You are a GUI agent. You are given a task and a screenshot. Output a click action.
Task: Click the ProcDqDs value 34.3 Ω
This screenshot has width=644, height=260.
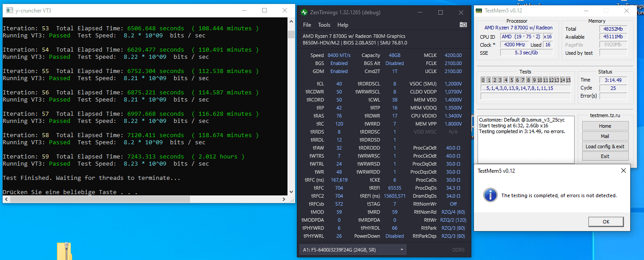(x=453, y=188)
